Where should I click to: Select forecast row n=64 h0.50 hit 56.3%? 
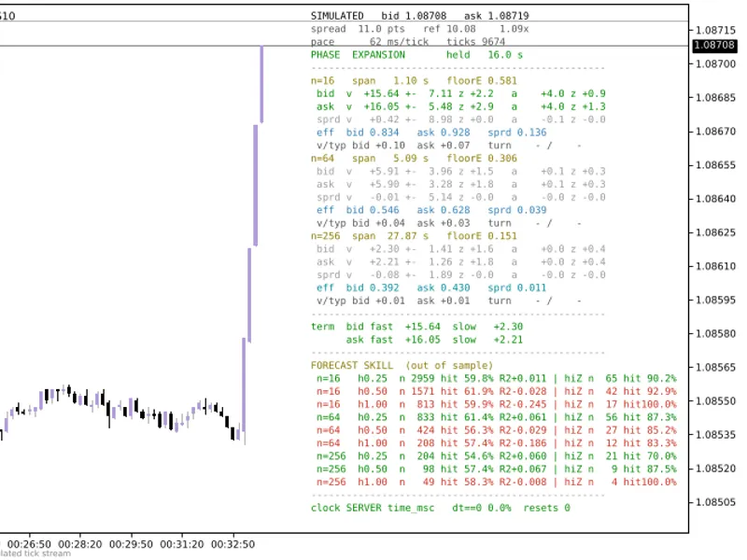pos(497,430)
